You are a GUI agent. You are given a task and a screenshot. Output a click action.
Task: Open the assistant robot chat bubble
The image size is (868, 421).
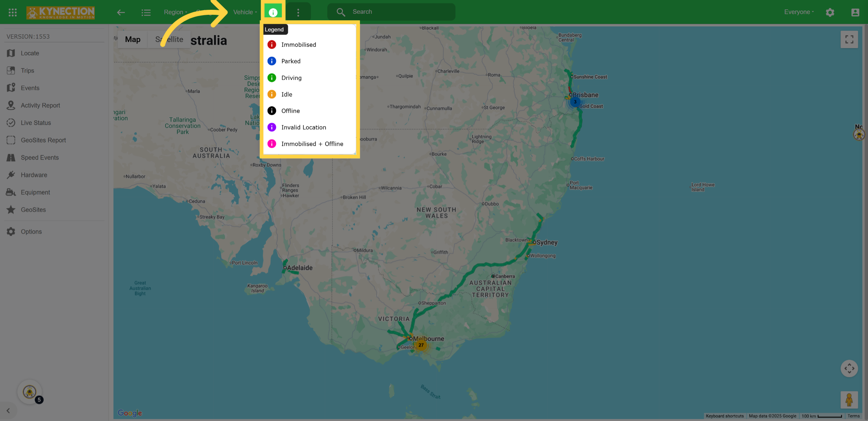[30, 392]
